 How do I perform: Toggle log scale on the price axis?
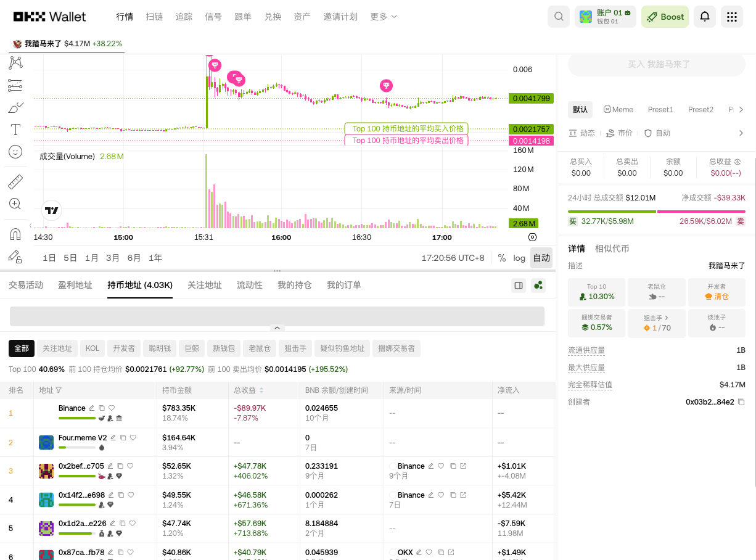coord(519,258)
